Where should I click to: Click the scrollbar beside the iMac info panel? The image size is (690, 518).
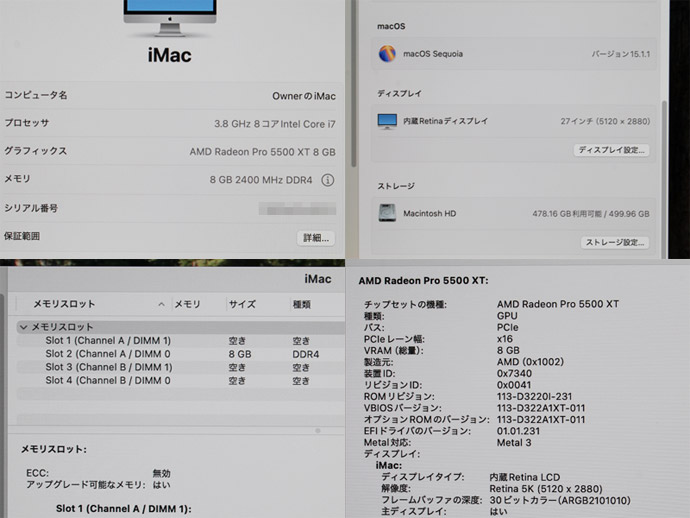click(x=353, y=84)
